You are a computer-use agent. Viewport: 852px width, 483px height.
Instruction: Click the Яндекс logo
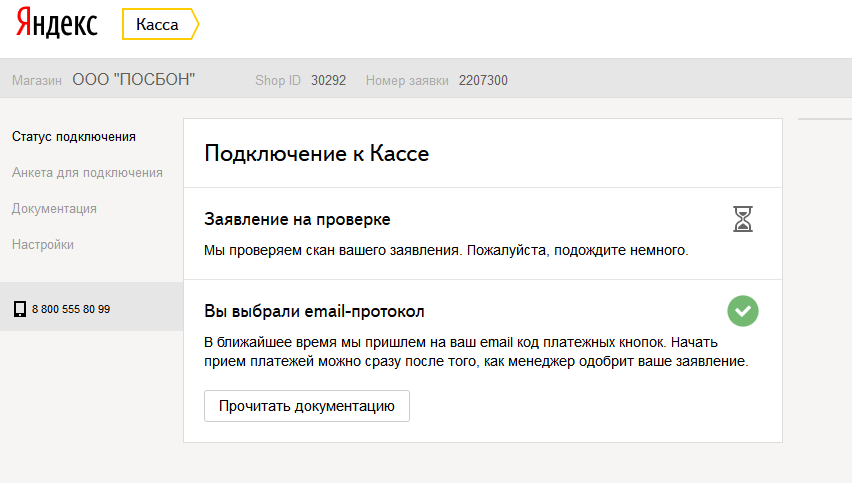pyautogui.click(x=56, y=25)
